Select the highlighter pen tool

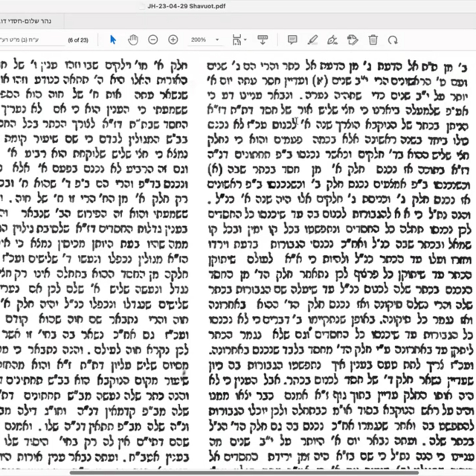pos(313,40)
